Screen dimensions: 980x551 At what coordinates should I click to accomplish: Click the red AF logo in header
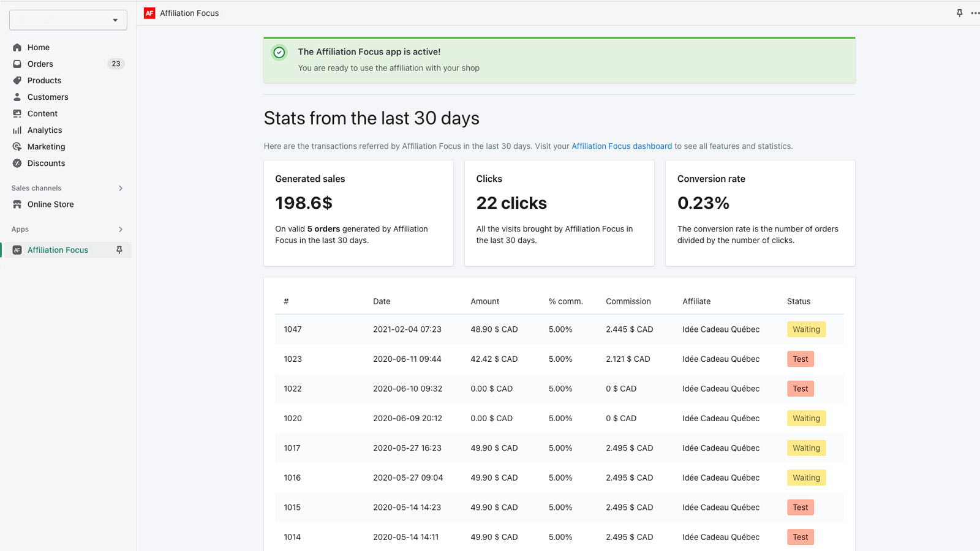point(149,13)
